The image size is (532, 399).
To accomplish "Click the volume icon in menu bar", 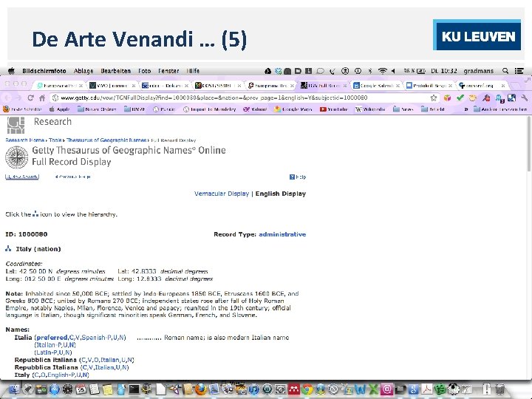I will [393, 71].
